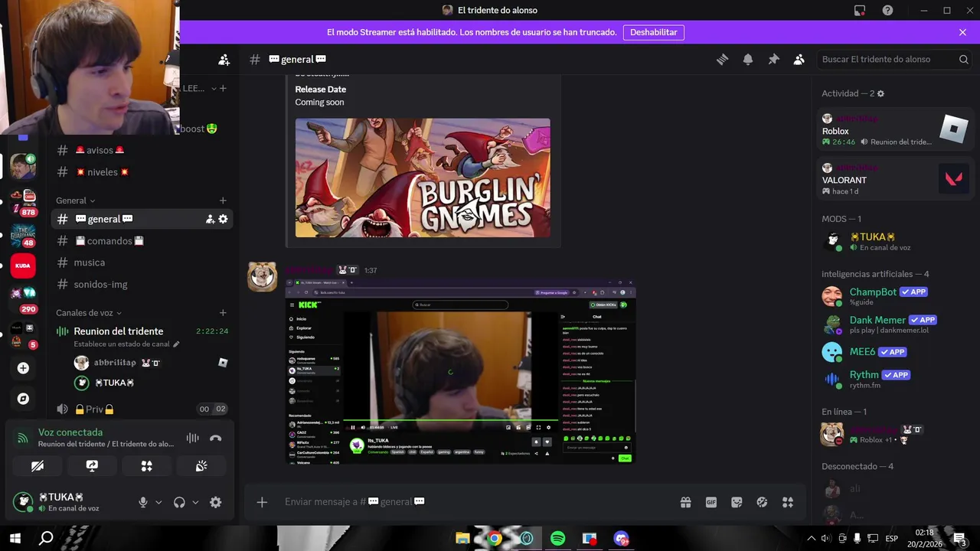The width and height of the screenshot is (980, 551).
Task: Edit general channel settings gear
Action: (x=223, y=219)
